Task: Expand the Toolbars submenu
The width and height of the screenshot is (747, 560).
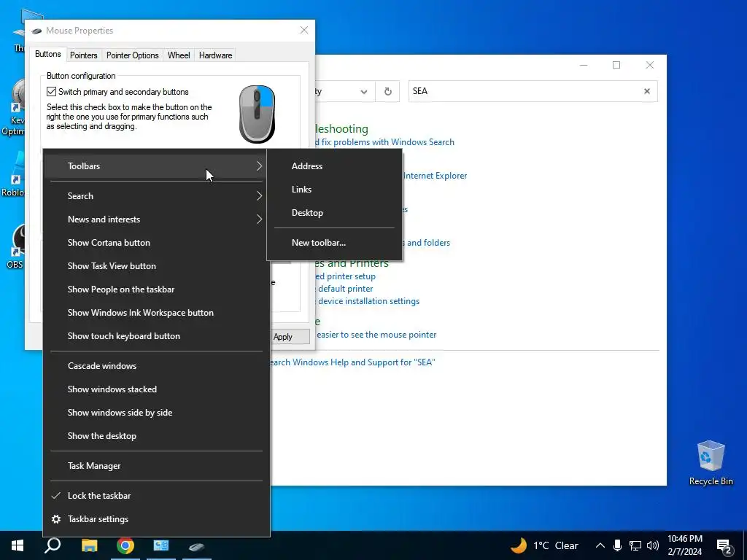Action: point(157,166)
